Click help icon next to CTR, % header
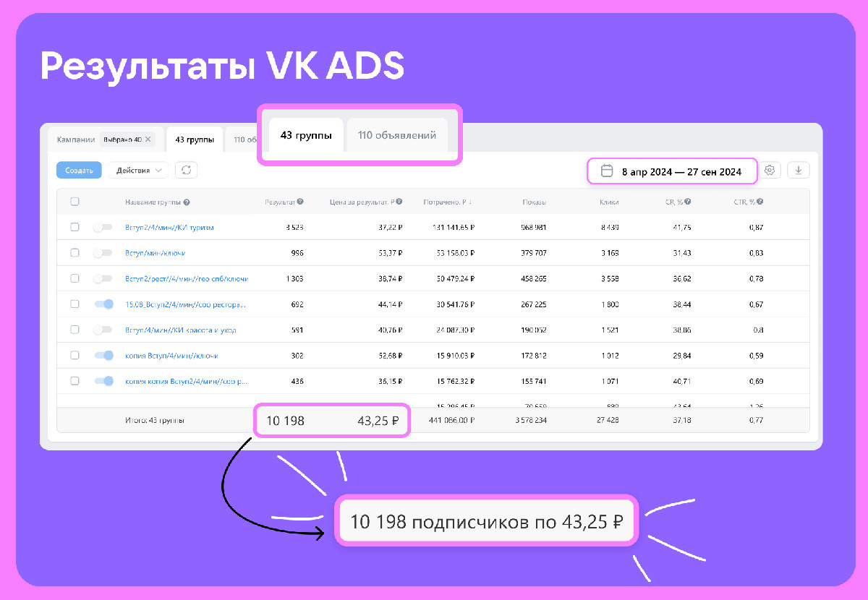The image size is (868, 600). point(760,202)
